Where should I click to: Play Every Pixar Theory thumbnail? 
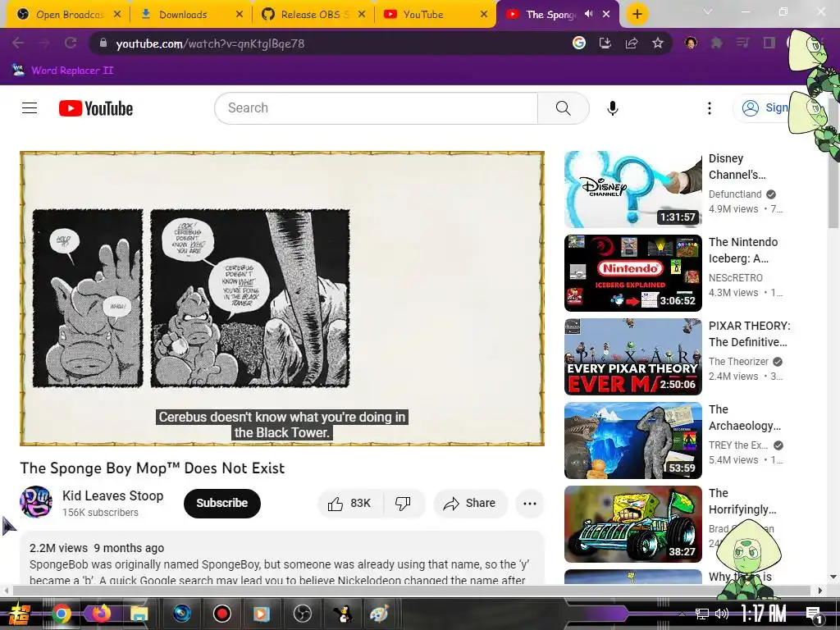(x=632, y=357)
